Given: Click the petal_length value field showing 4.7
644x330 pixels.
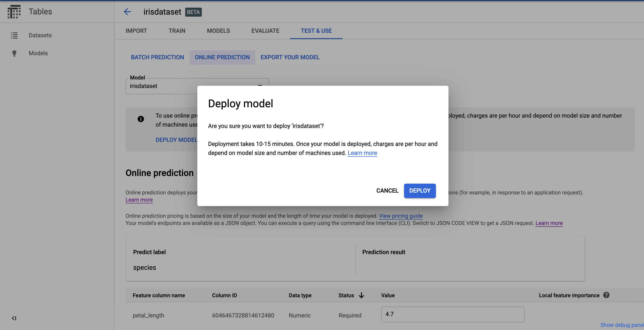Looking at the screenshot, I should pos(453,315).
